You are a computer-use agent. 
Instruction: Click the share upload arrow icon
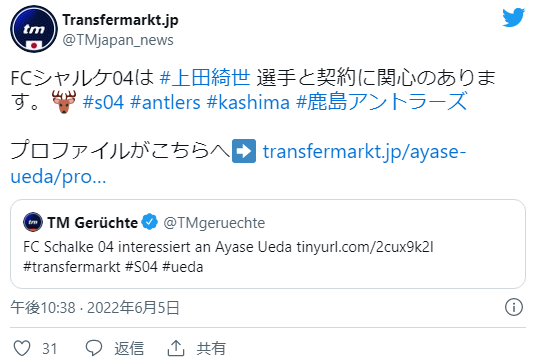pos(176,348)
